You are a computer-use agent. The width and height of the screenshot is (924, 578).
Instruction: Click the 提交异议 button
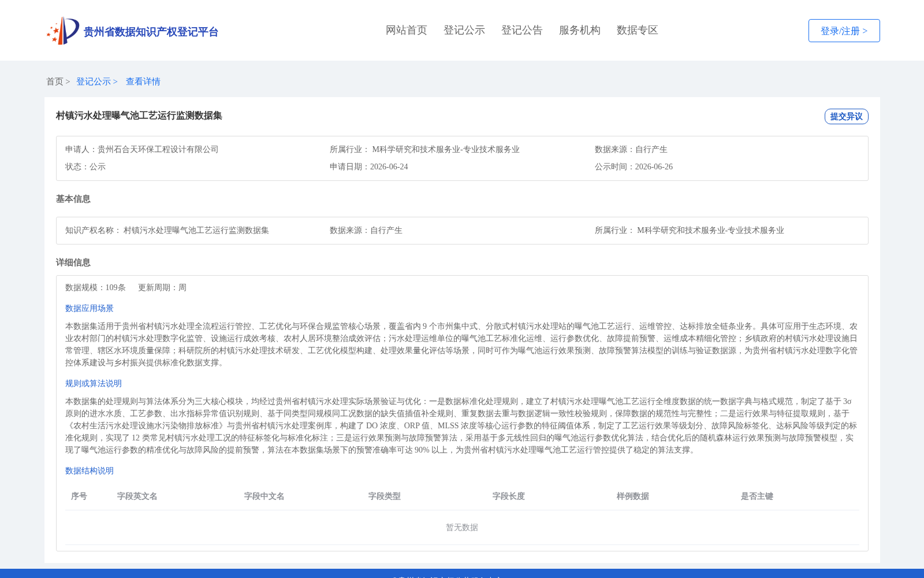pyautogui.click(x=847, y=116)
